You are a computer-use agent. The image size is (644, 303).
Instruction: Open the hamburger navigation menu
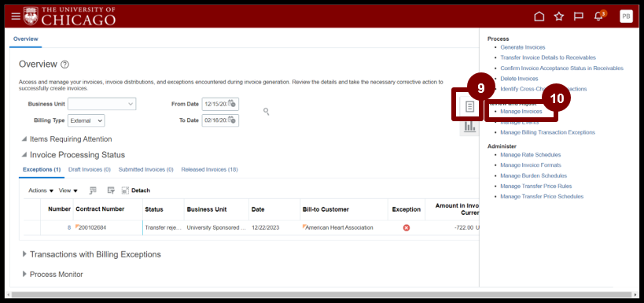click(16, 17)
